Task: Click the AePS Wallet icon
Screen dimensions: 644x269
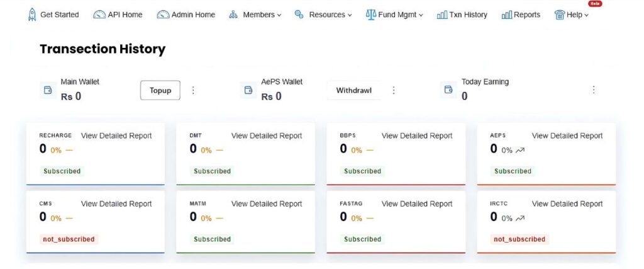Action: (x=248, y=90)
